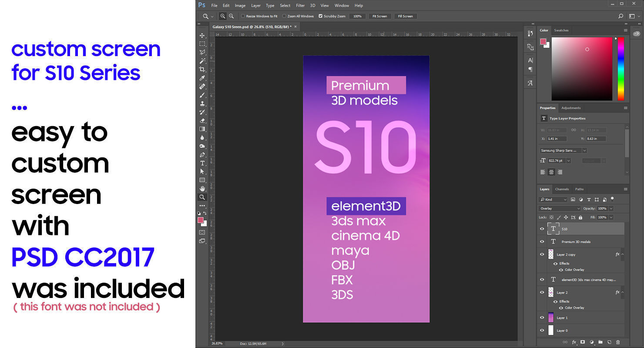Viewport: 644px width, 348px height.
Task: Select the Polygonal Lasso tool
Action: point(202,53)
